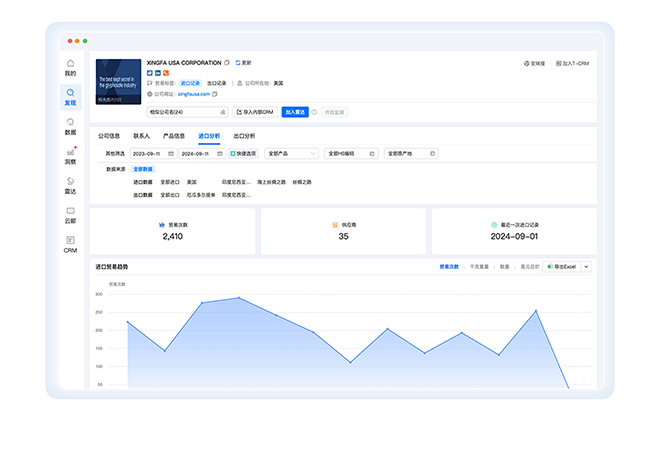This screenshot has width=660, height=450.
Task: Copy the xingfausa.com website address
Action: (x=215, y=94)
